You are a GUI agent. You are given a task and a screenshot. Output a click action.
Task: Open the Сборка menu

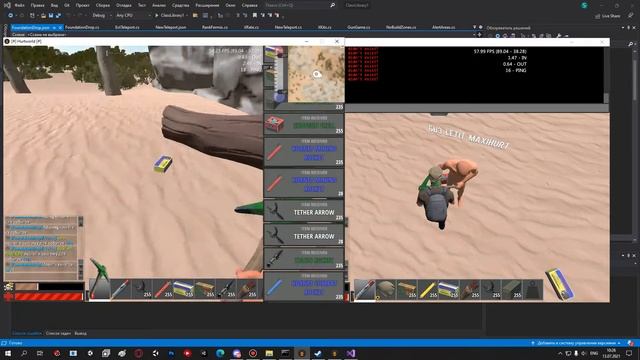[102, 5]
